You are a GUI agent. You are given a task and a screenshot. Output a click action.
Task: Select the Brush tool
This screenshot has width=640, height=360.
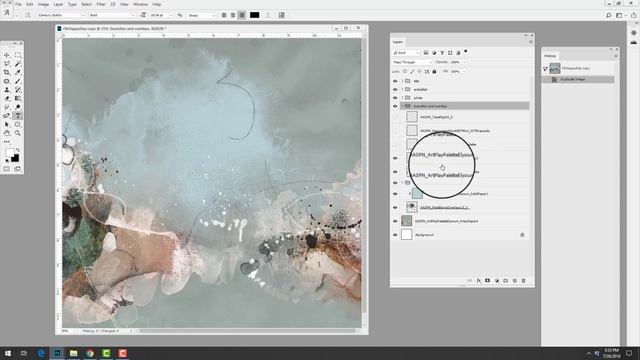(x=18, y=81)
